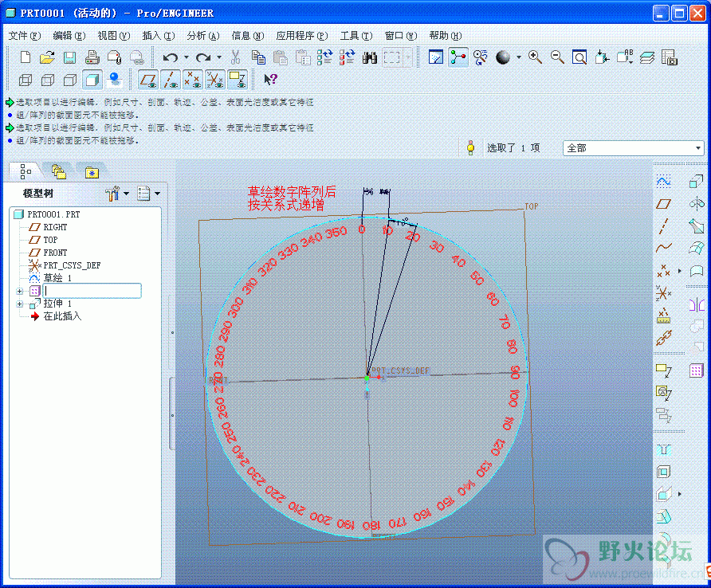This screenshot has width=711, height=588.
Task: Switch to the favorites tab
Action: coord(92,172)
